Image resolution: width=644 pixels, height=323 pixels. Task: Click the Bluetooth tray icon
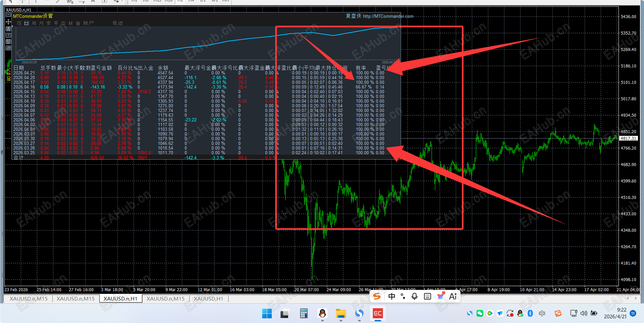pos(530,313)
